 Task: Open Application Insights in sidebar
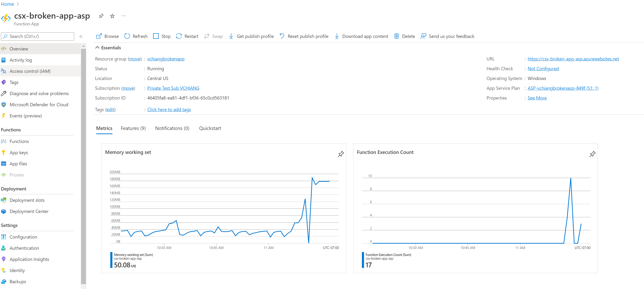[x=29, y=259]
